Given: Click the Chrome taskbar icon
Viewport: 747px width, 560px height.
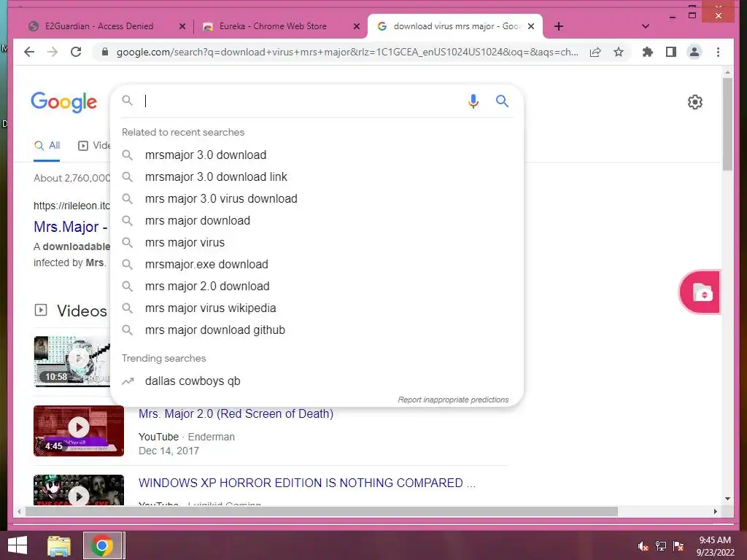Looking at the screenshot, I should [102, 545].
